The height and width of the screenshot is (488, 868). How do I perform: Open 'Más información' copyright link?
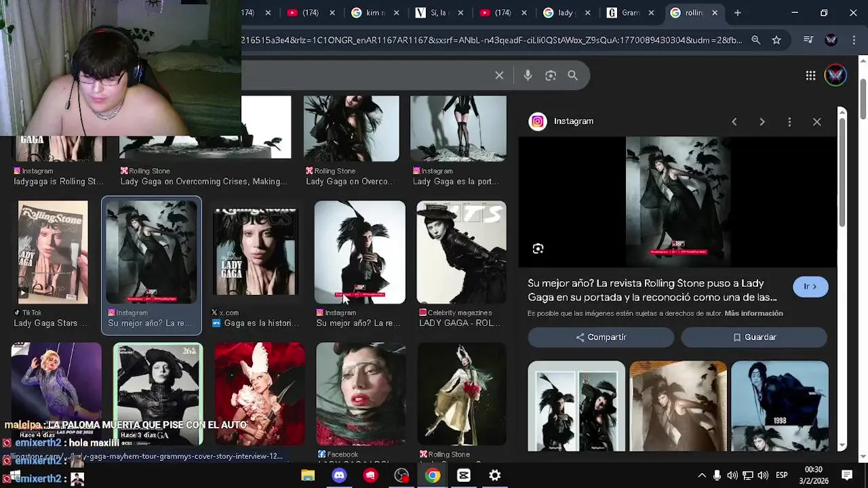click(x=753, y=313)
